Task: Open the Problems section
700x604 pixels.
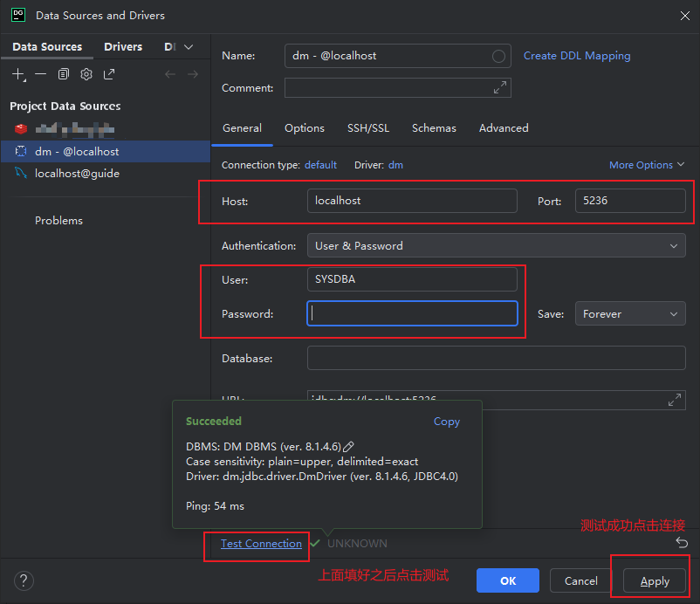Action: click(58, 221)
